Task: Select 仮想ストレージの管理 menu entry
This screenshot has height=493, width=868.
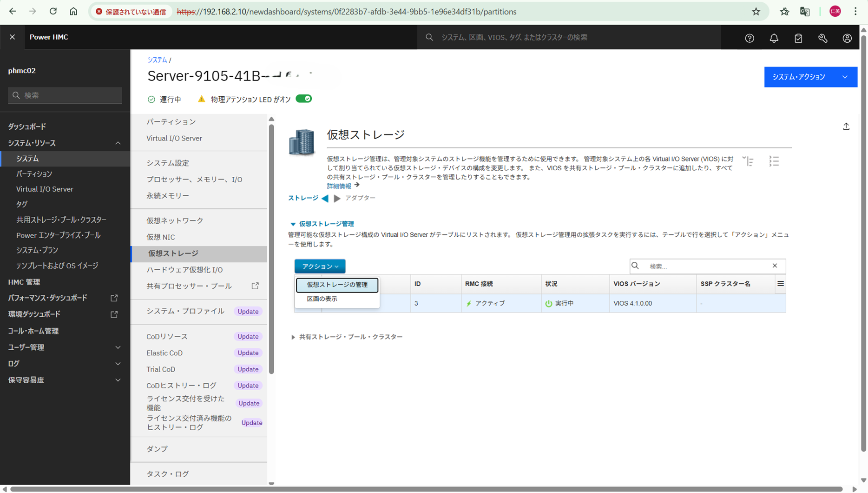Action: (x=337, y=285)
